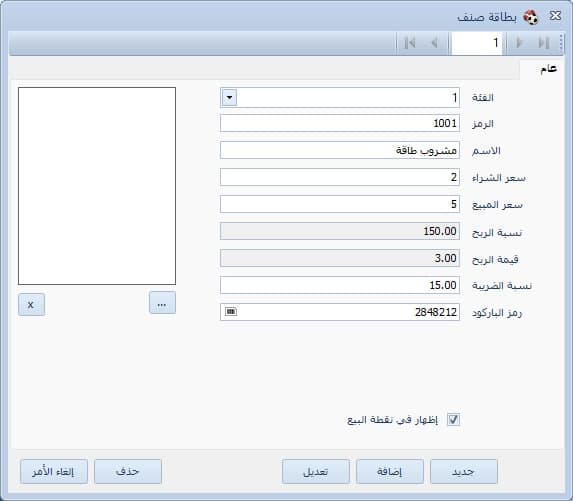573x501 pixels.
Task: Click the الاسم name input field
Action: point(340,150)
